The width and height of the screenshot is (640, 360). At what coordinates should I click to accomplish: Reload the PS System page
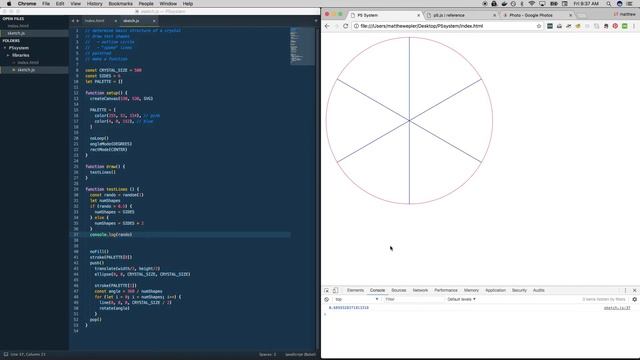345,26
